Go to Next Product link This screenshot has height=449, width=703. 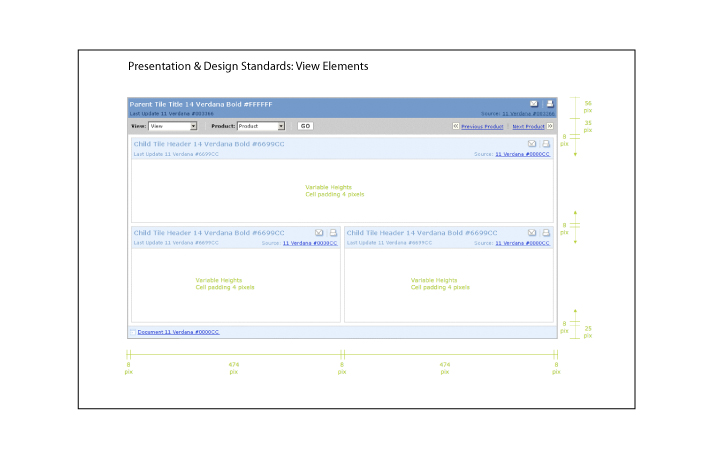[x=528, y=127]
